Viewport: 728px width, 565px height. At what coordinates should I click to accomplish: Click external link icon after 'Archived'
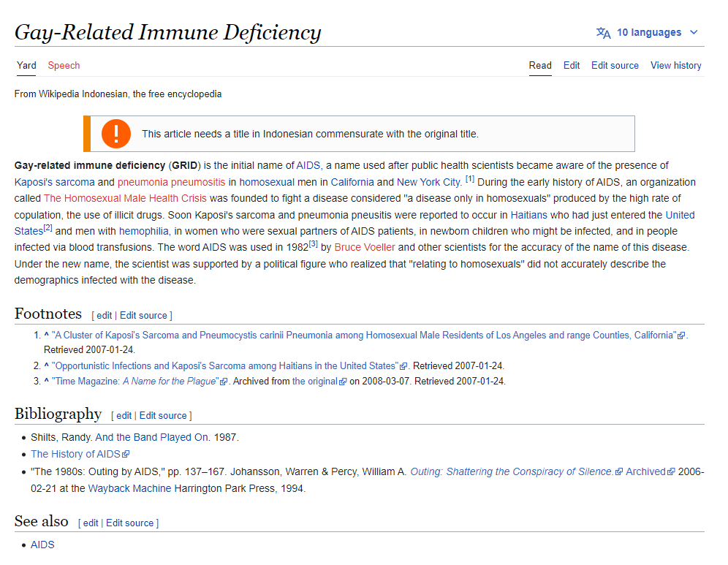point(672,472)
